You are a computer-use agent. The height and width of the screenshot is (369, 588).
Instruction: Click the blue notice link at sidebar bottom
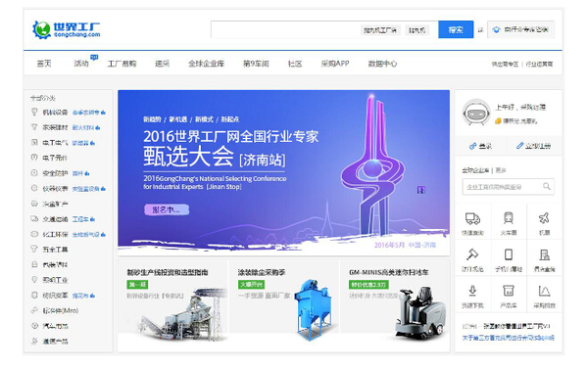[x=508, y=338]
